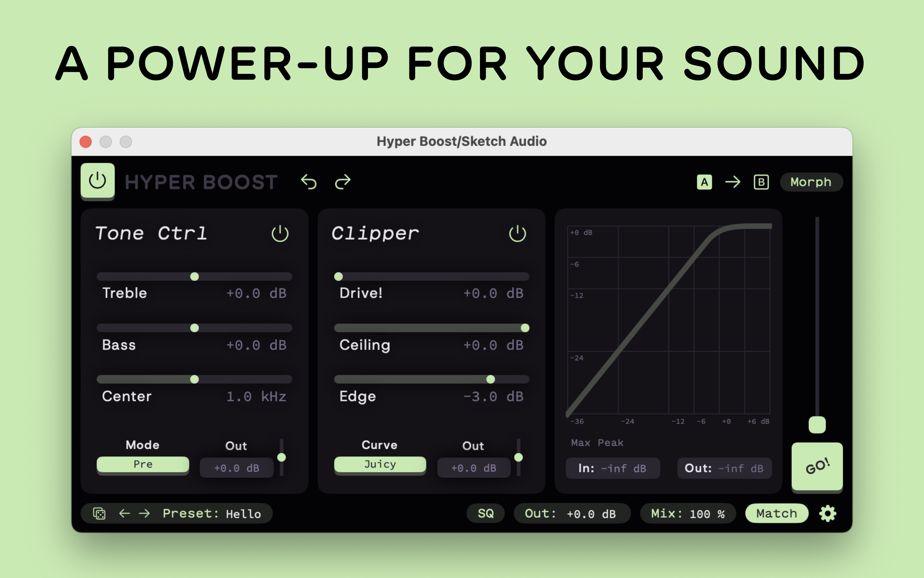Click the Hyper Boost logo text
Screen dimensions: 924x578
point(201,182)
